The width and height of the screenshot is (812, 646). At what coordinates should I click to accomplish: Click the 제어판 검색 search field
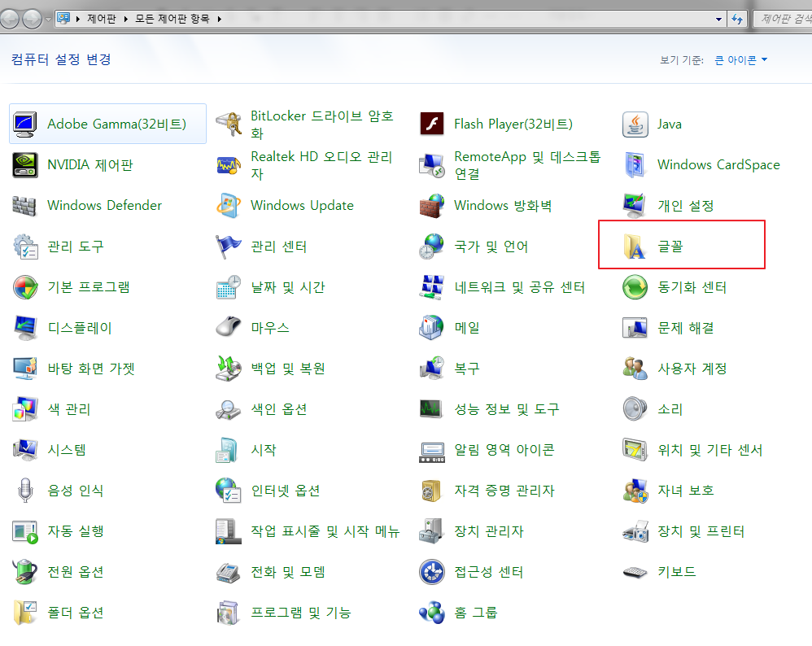point(783,20)
